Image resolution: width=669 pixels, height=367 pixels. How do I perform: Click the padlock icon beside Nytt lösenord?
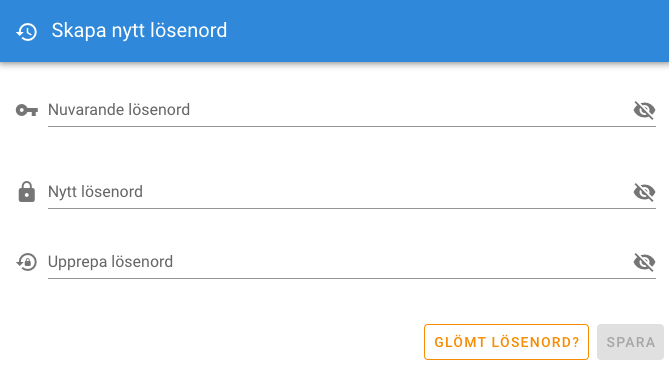(26, 192)
